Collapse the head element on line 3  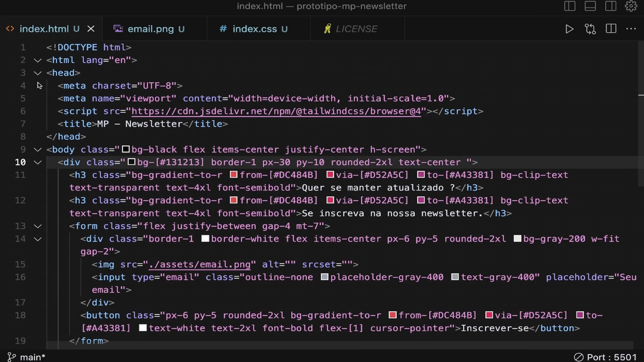(x=38, y=73)
